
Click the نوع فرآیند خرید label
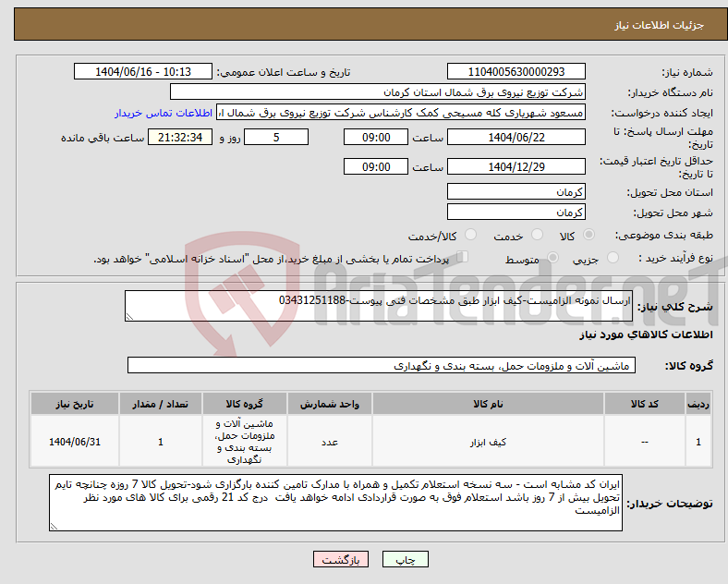coord(675,258)
